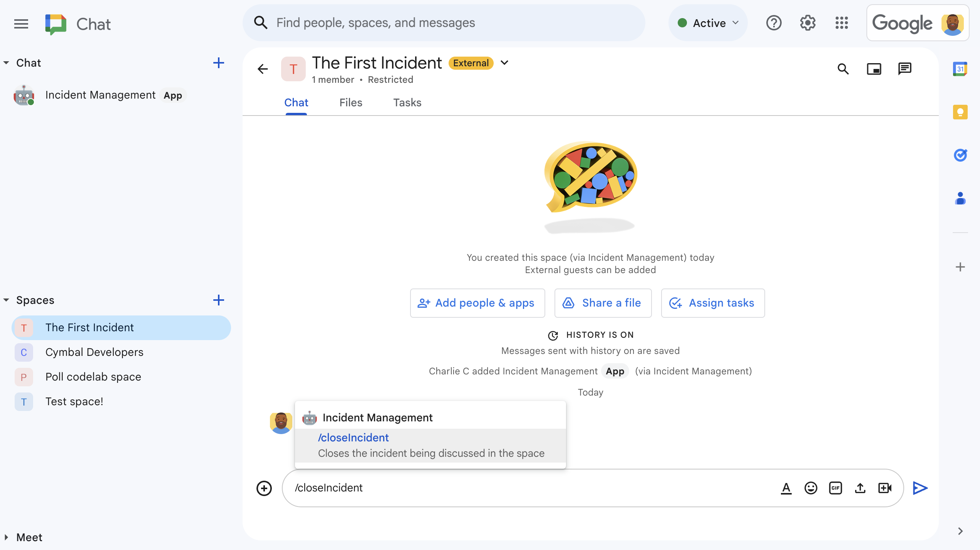This screenshot has width=980, height=550.
Task: Click the emoji picker icon in message bar
Action: [x=811, y=487]
